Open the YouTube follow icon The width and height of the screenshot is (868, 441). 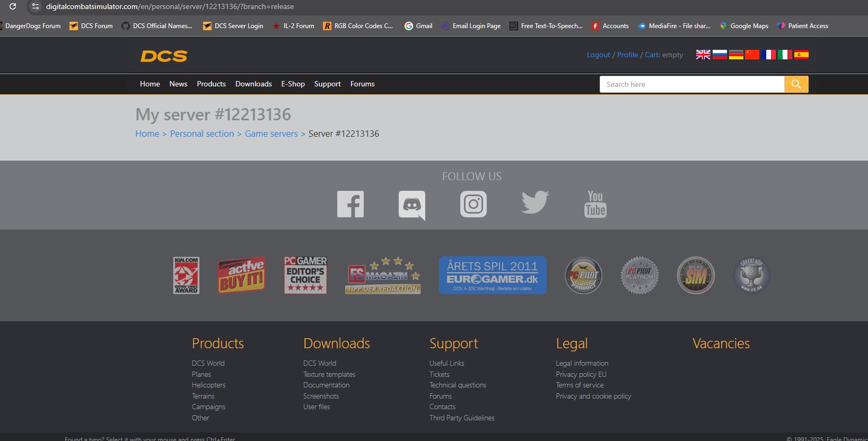pyautogui.click(x=595, y=204)
